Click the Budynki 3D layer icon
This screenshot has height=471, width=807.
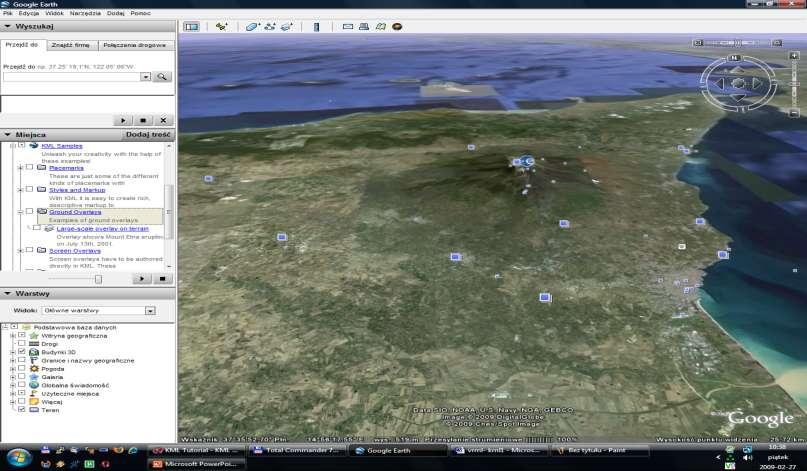34,352
